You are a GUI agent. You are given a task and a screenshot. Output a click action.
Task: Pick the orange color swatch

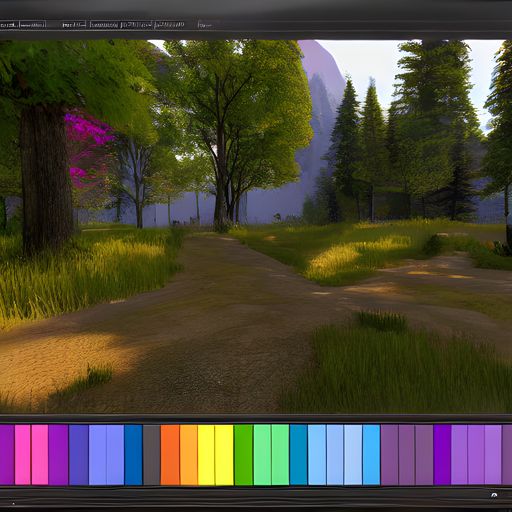(170, 455)
